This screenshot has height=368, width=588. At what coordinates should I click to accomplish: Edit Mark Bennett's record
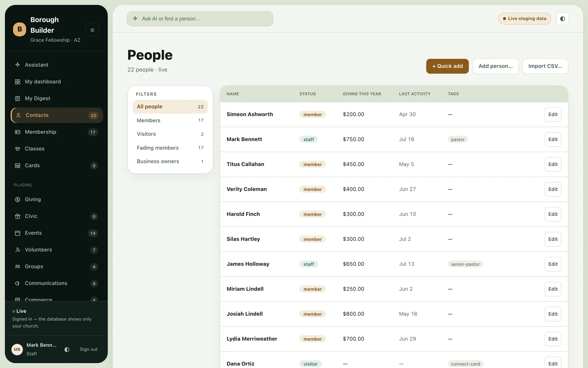553,139
